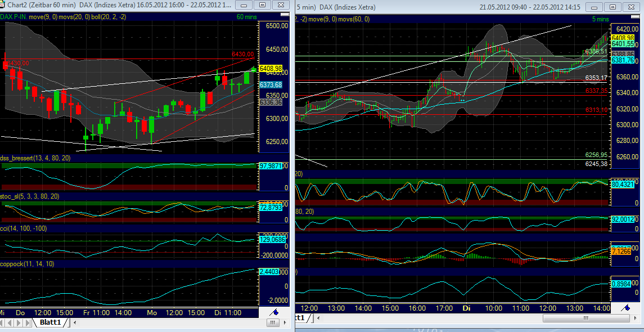This screenshot has height=332, width=644.
Task: Click the cci(14, 100, -100) indicator label
Action: point(22,228)
